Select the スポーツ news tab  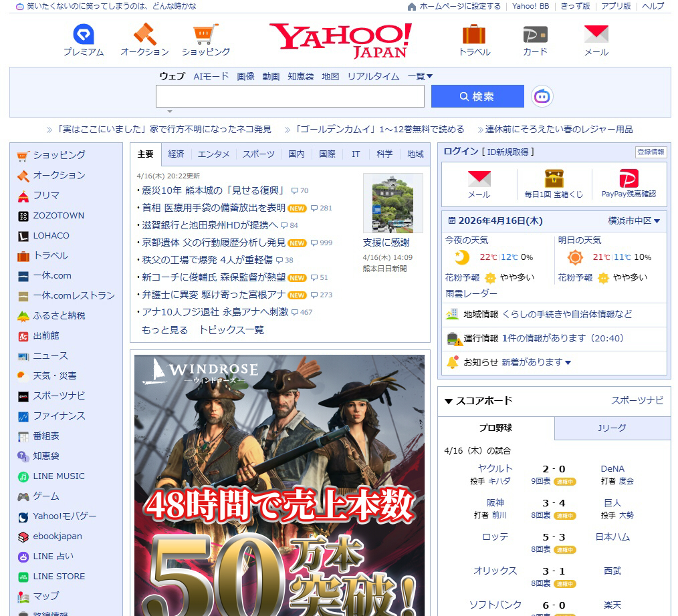258,154
